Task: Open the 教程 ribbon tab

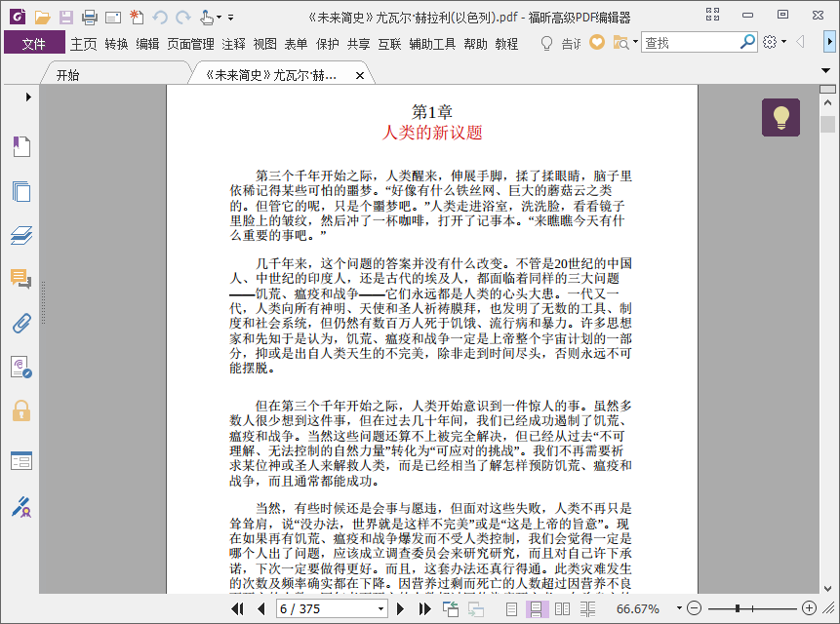Action: coord(506,44)
